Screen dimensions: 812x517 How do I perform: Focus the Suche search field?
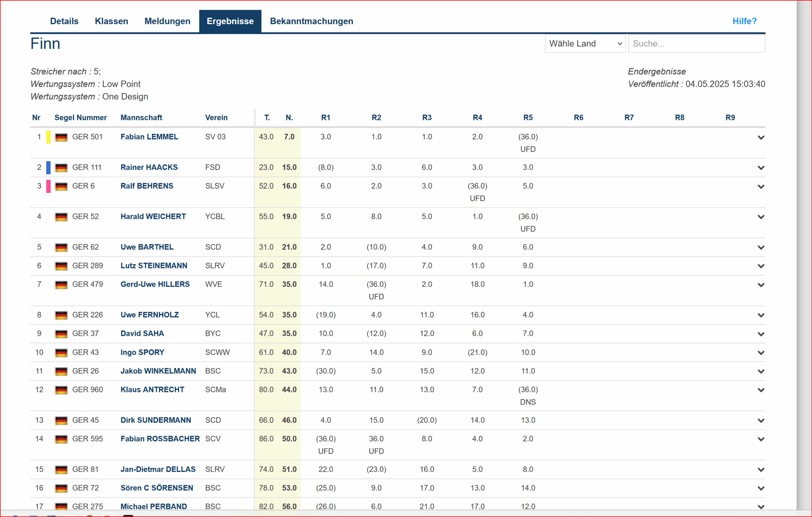point(696,43)
